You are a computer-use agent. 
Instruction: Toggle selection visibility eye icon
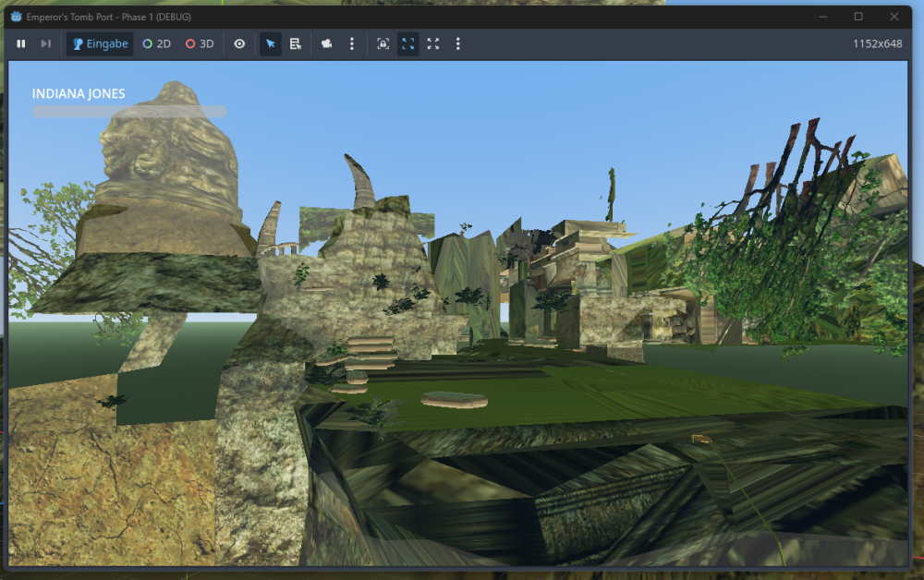[x=239, y=43]
